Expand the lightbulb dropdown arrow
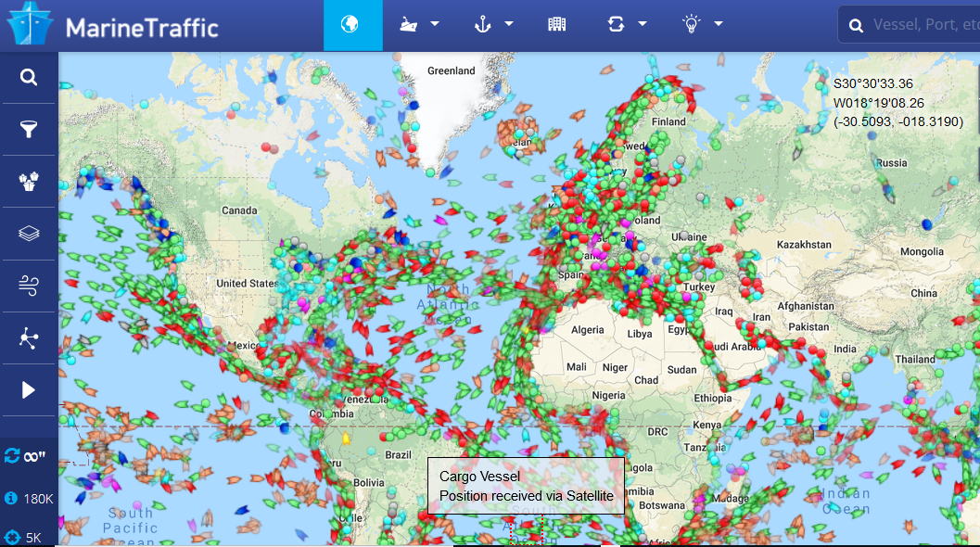The height and width of the screenshot is (547, 980). click(x=719, y=24)
